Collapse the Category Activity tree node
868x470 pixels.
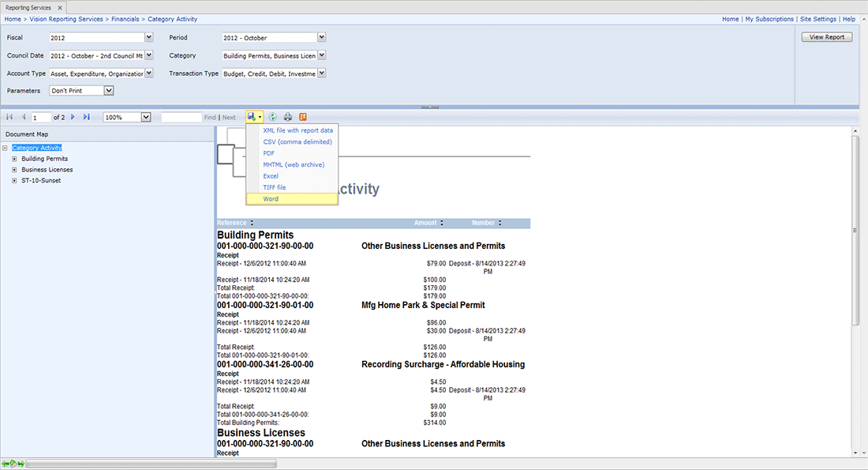tap(5, 148)
